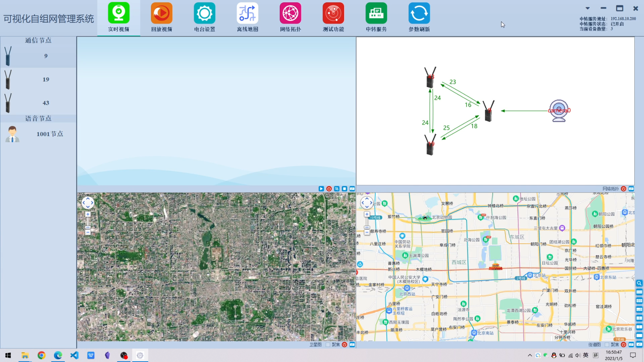Click the 通信节点 section header
The height and width of the screenshot is (362, 644).
pos(38,40)
